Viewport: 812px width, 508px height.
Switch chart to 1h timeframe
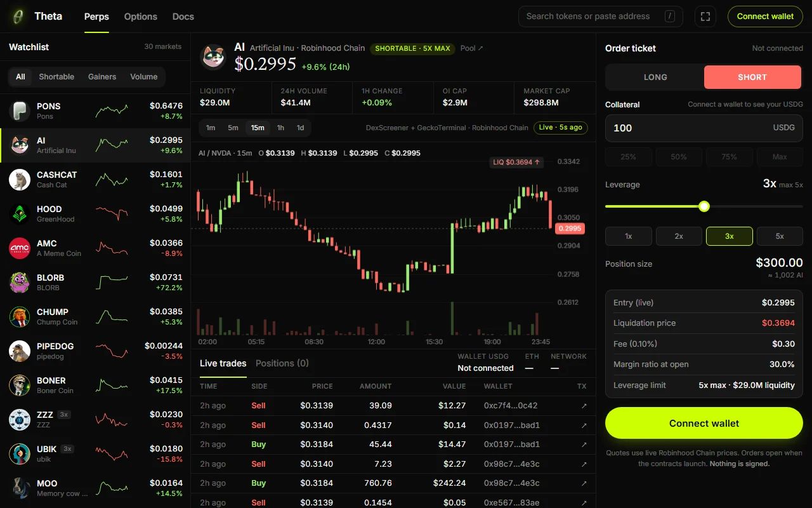(280, 128)
